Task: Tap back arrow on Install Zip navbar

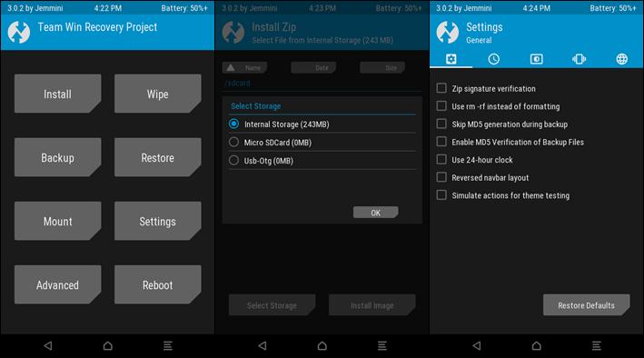Action: click(x=263, y=345)
